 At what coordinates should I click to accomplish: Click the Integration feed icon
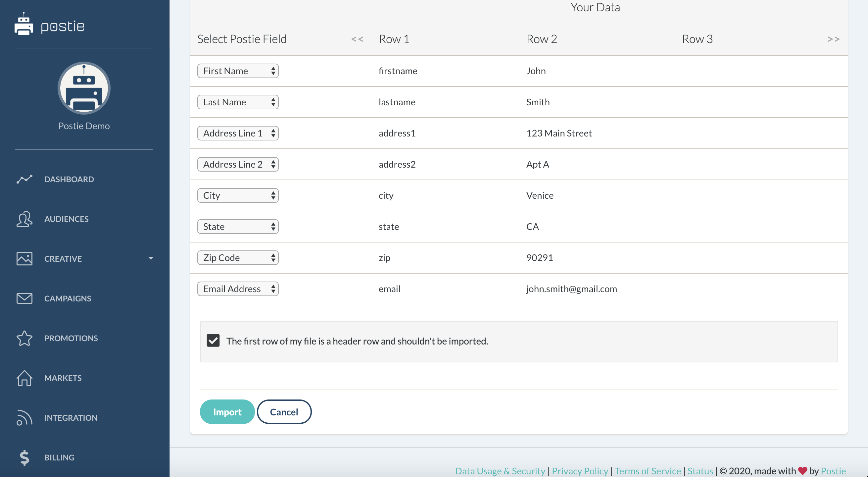click(24, 418)
